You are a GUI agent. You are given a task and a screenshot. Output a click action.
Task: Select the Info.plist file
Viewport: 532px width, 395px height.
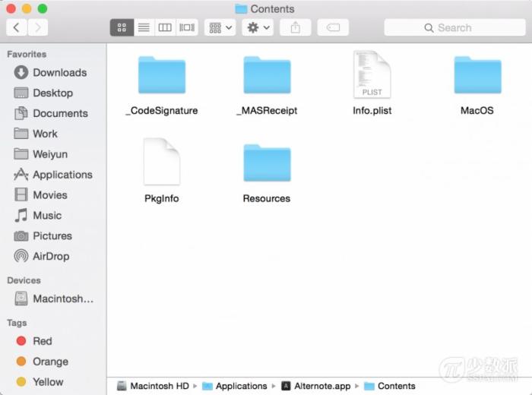coord(372,75)
